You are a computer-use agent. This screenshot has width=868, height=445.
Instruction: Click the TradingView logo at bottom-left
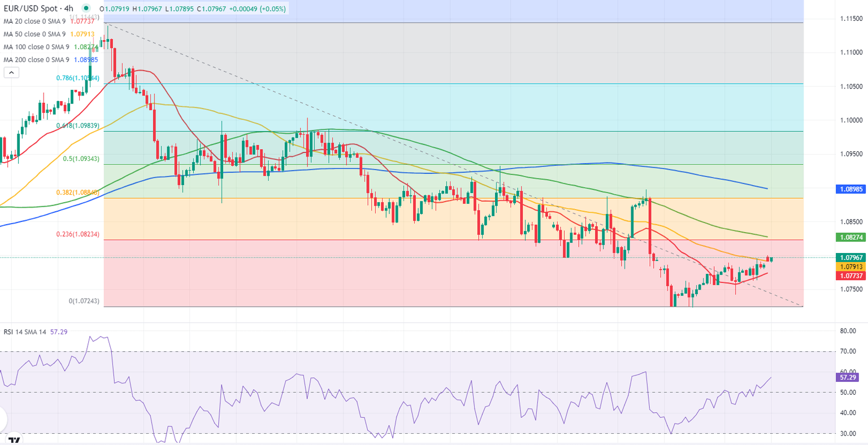click(15, 440)
